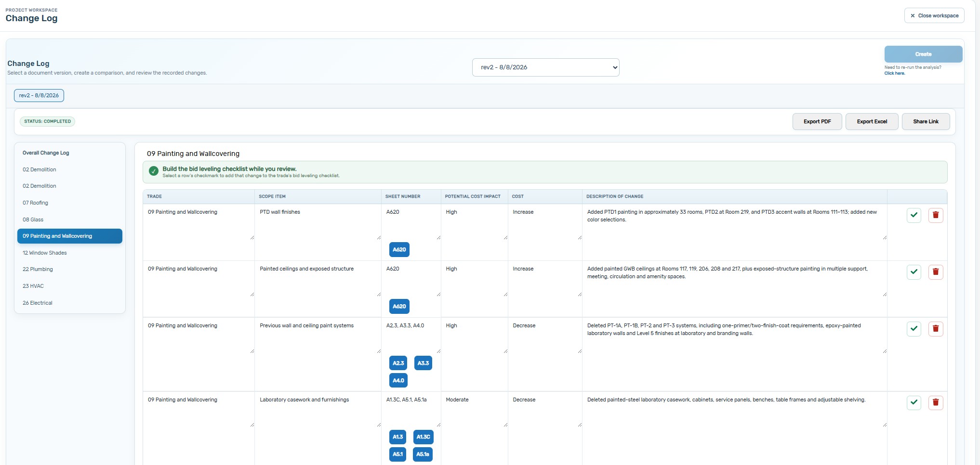Viewport: 980px width, 465px height.
Task: Edit description starting 'Added PTD1 painting'
Action: (x=735, y=223)
